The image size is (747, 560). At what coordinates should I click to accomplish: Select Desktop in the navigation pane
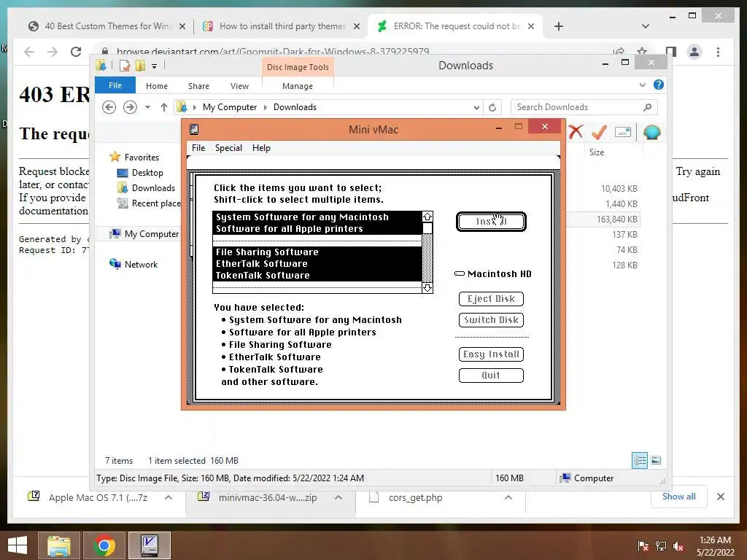click(x=147, y=172)
